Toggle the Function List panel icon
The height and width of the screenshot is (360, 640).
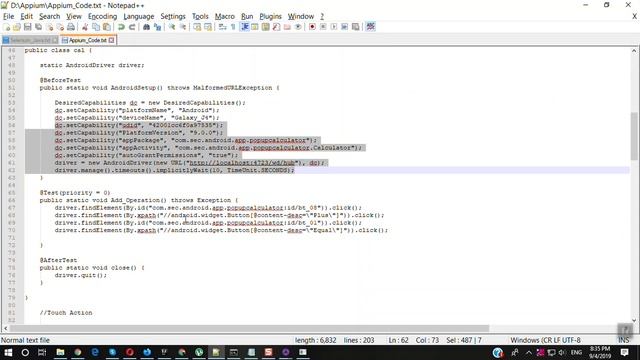click(276, 27)
